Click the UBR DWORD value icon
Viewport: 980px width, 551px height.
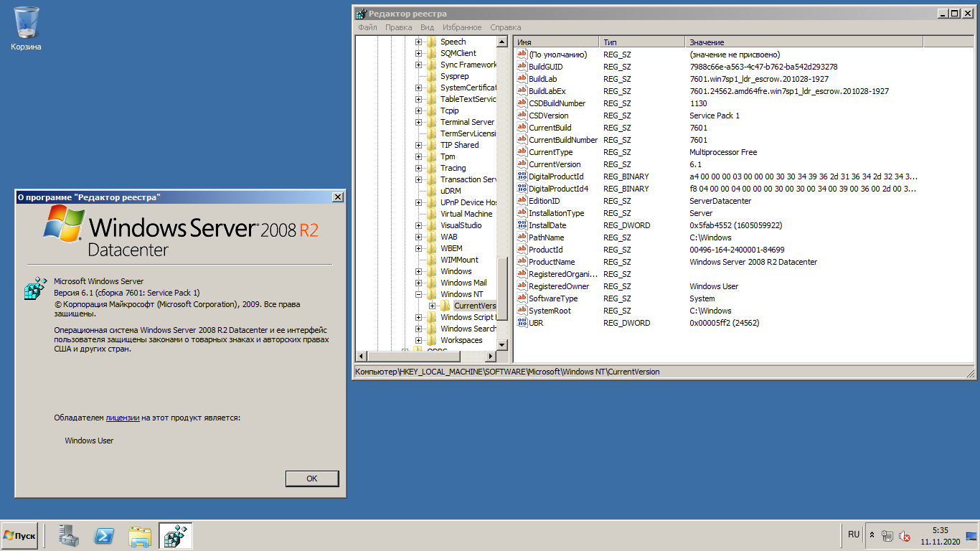click(x=522, y=323)
